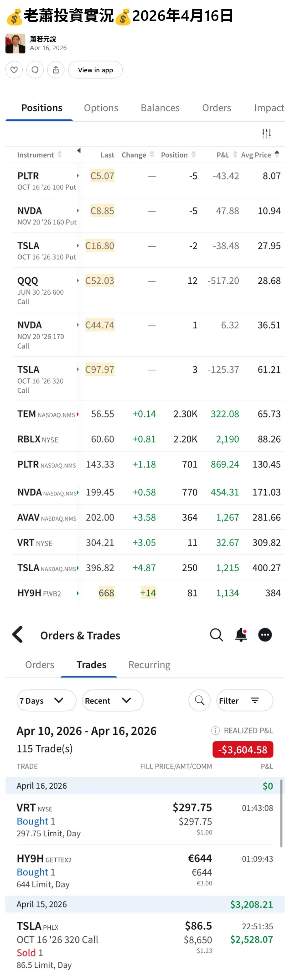Go back from Orders & Trades
This screenshot has width=290, height=980.
[x=18, y=635]
